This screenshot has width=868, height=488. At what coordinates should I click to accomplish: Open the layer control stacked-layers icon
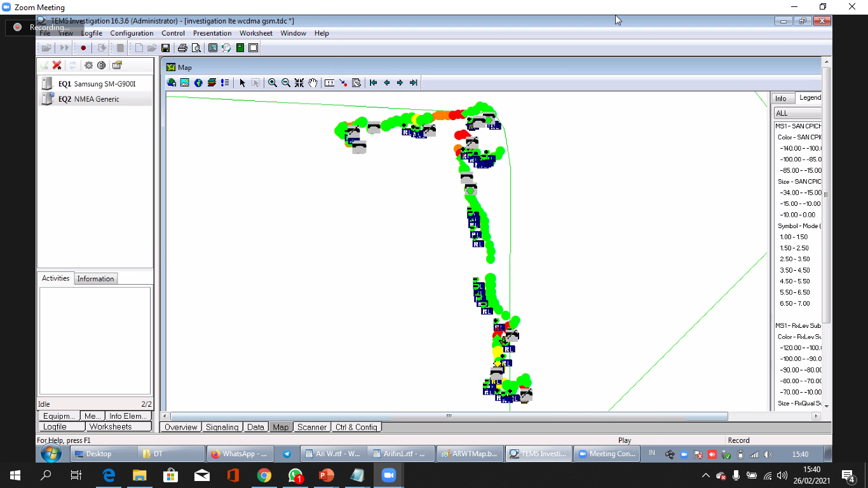pyautogui.click(x=212, y=83)
